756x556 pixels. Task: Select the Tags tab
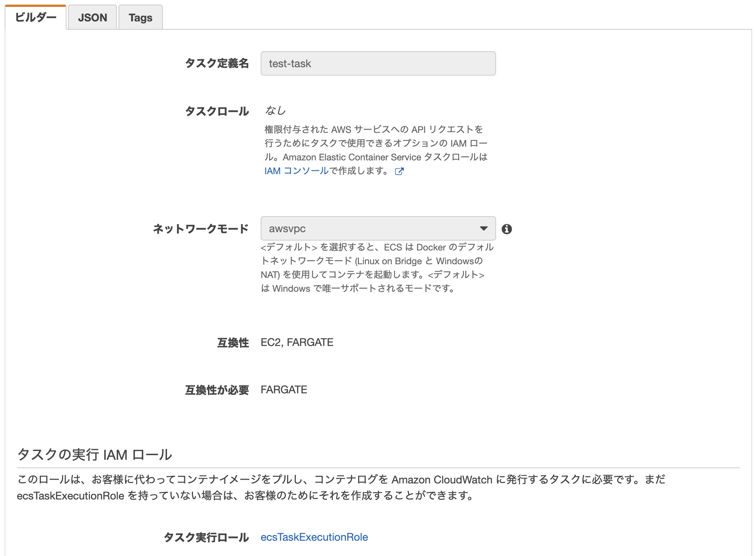(140, 18)
